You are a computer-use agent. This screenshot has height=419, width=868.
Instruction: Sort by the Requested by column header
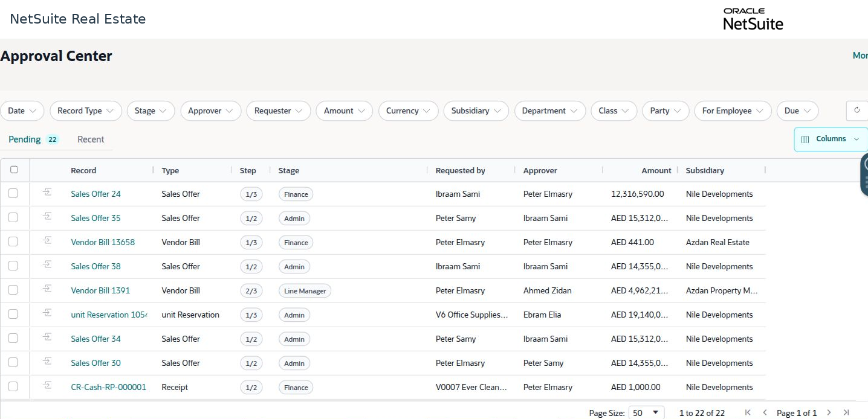(x=461, y=171)
